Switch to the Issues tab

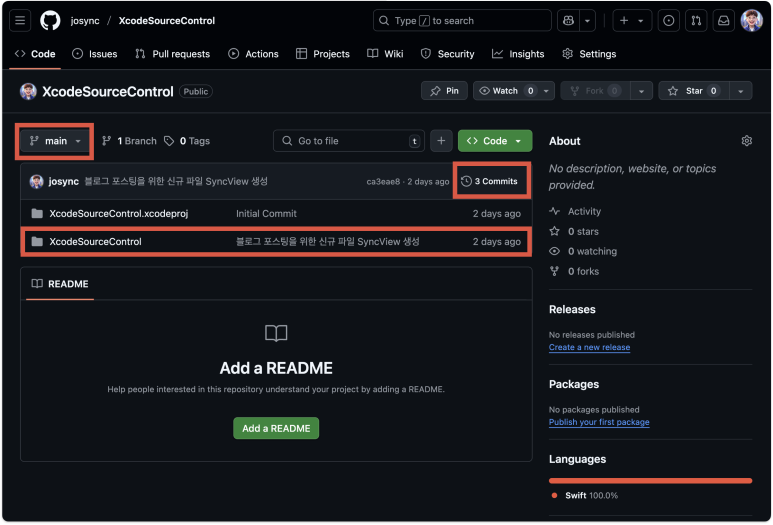(95, 54)
